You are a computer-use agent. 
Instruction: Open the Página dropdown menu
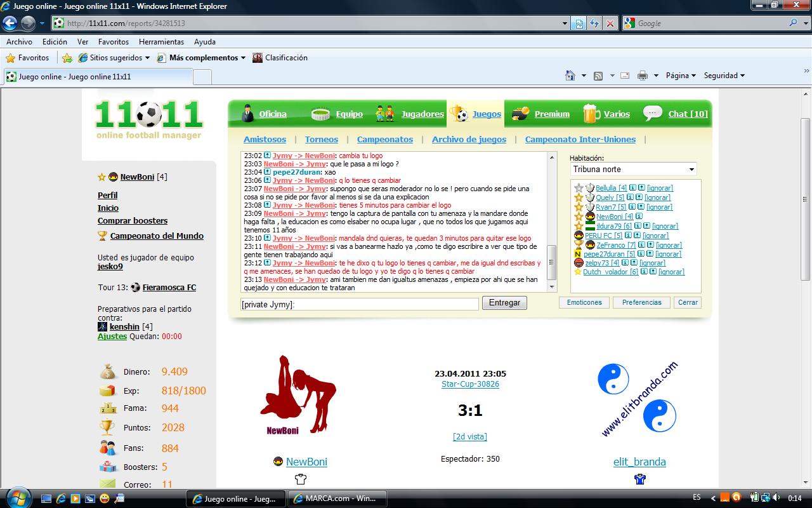click(x=681, y=76)
